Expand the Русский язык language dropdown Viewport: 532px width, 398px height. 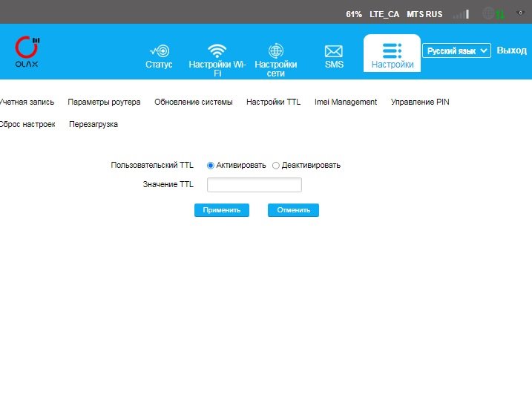tap(456, 50)
